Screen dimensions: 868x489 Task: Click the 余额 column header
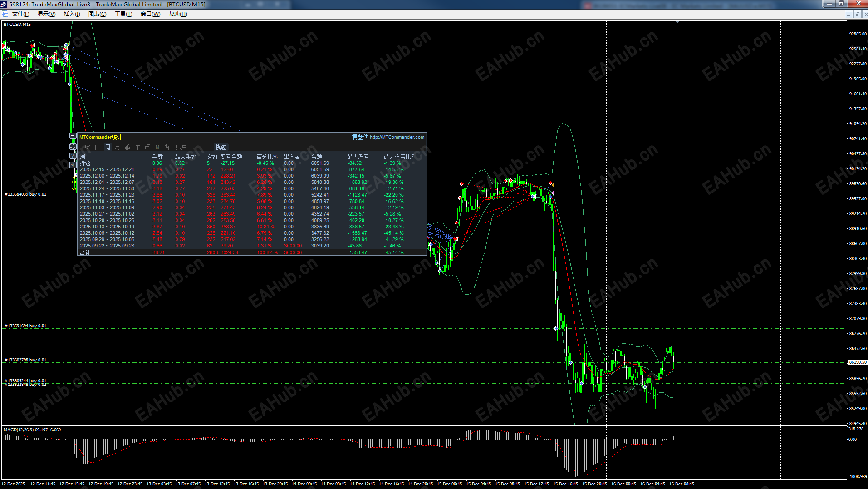(316, 157)
